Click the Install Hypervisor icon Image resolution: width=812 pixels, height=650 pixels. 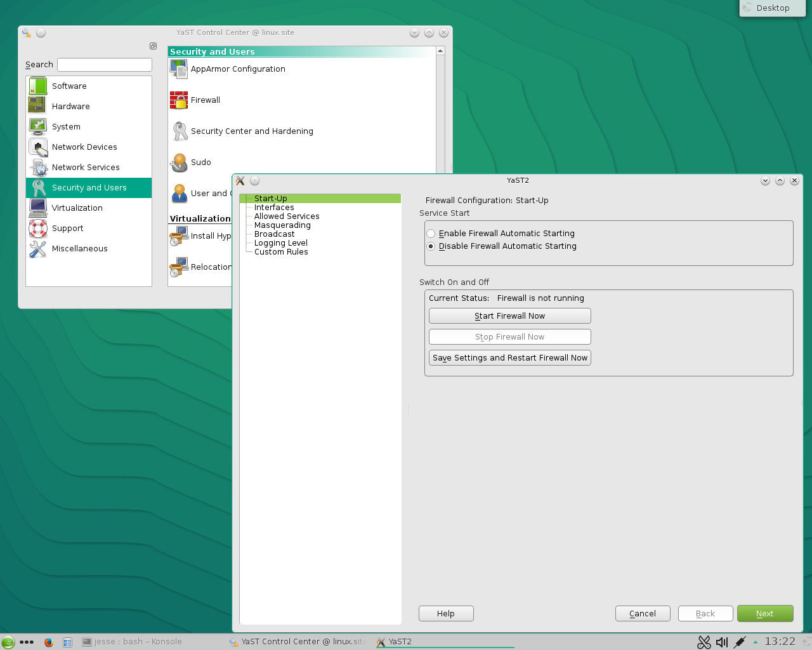coord(179,235)
